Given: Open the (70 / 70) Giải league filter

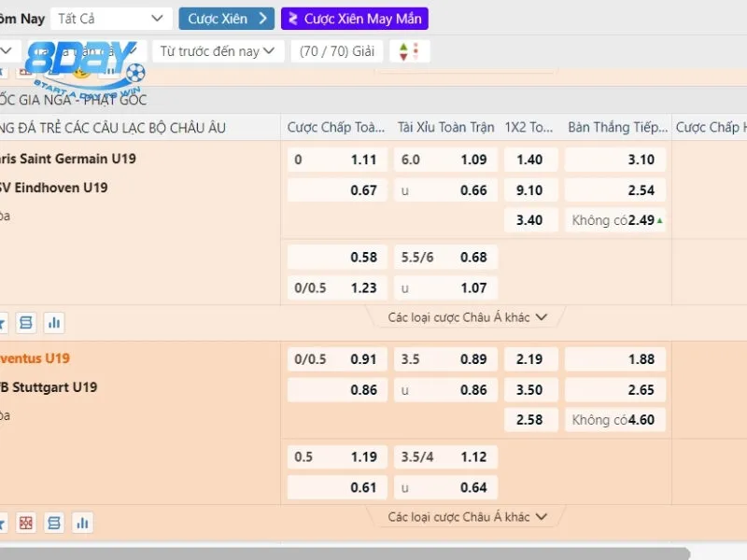Looking at the screenshot, I should (337, 51).
